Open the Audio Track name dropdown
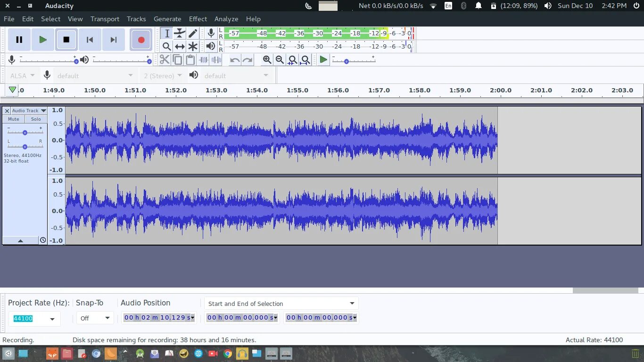 point(29,111)
